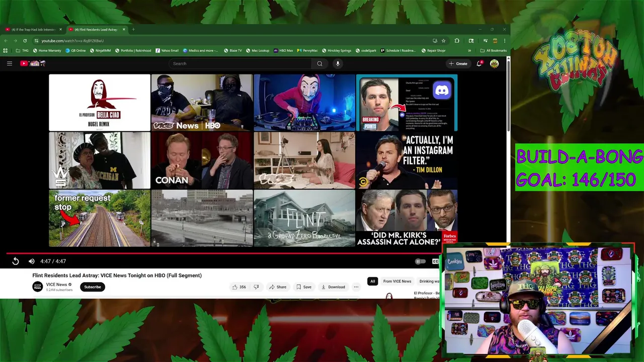Play the 'former request stop' railway thumbnail
644x362 pixels.
(x=100, y=218)
